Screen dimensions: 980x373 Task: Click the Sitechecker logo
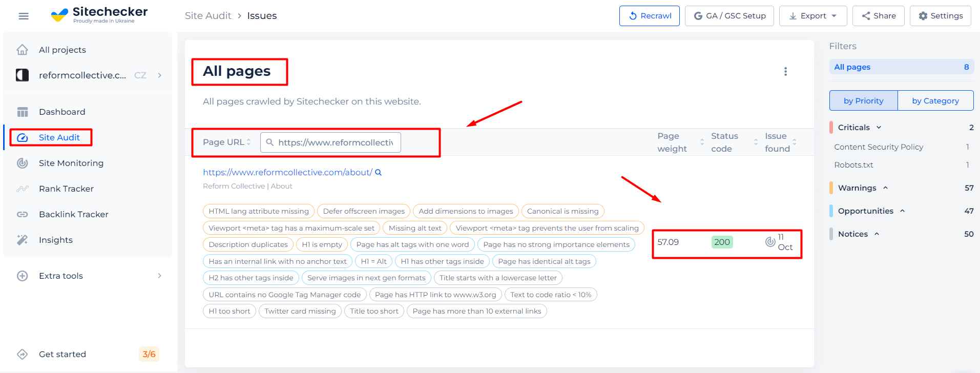(99, 15)
